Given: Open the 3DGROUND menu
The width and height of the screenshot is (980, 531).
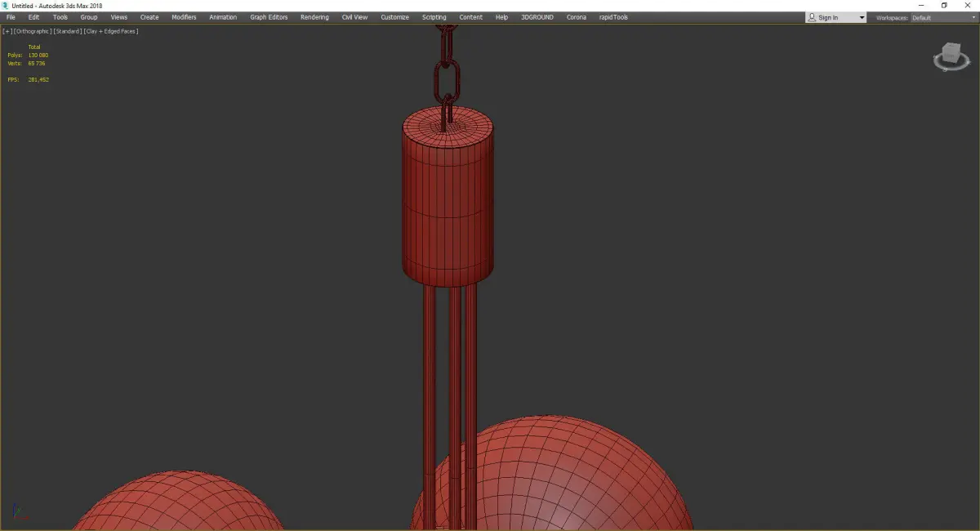Looking at the screenshot, I should [537, 17].
